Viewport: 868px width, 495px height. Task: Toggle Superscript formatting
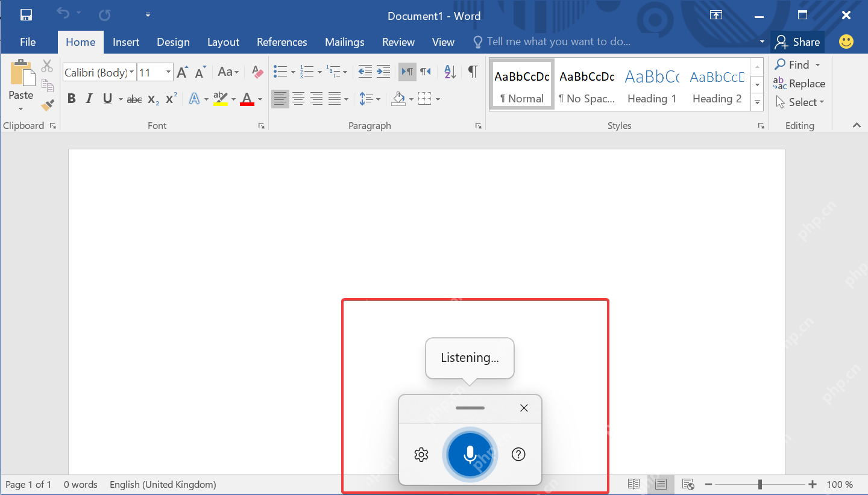pyautogui.click(x=171, y=99)
